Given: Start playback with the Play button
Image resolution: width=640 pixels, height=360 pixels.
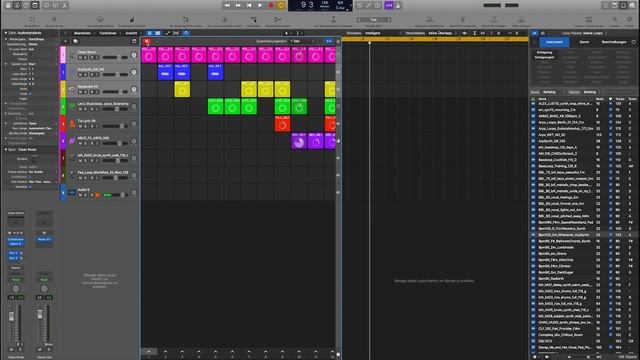Looking at the screenshot, I should coord(260,5).
